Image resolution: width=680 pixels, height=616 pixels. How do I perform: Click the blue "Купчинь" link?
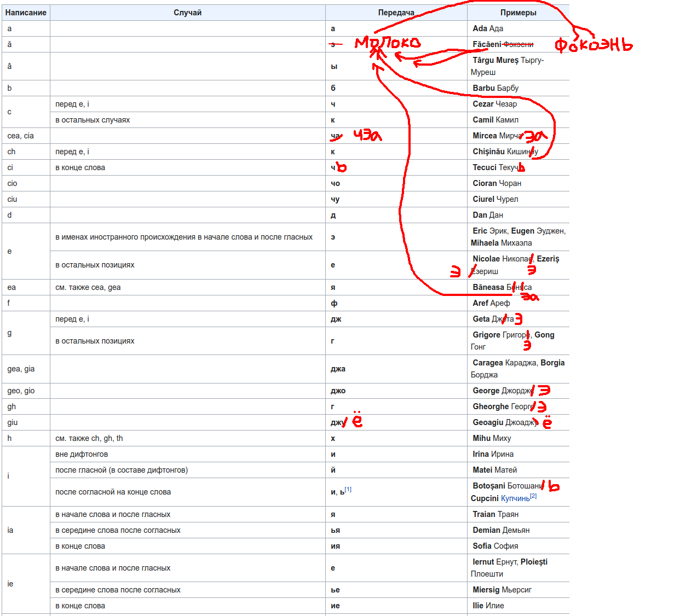point(515,498)
